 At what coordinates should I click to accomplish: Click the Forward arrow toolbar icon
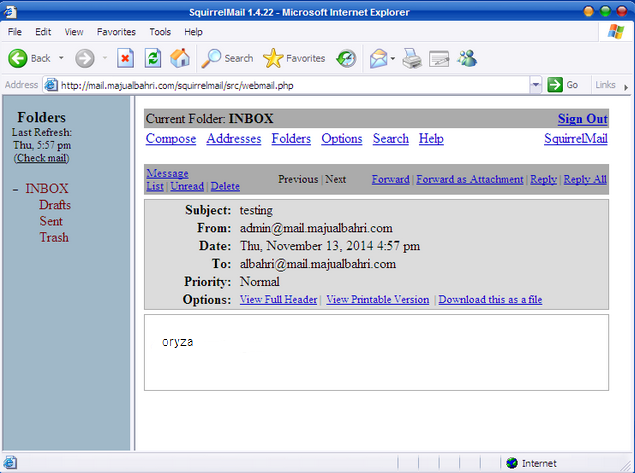(x=85, y=59)
